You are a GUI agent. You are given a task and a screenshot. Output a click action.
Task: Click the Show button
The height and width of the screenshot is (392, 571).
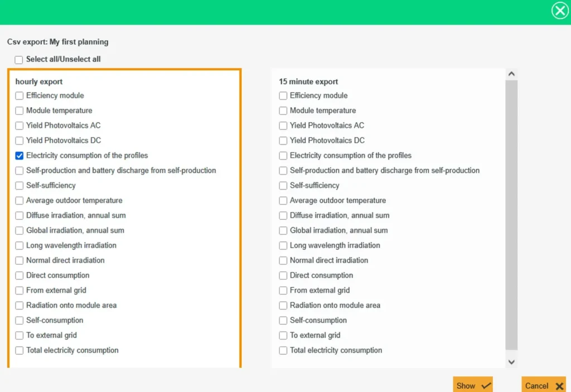click(x=473, y=385)
